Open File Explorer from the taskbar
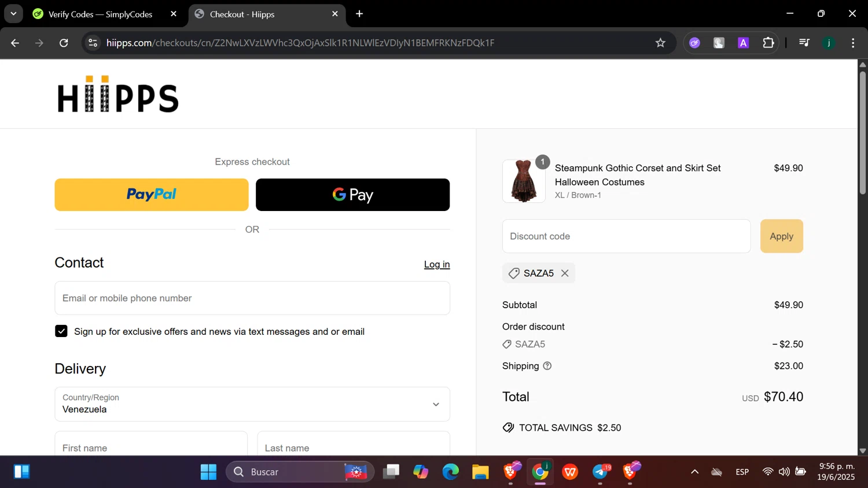The width and height of the screenshot is (868, 488). click(480, 472)
